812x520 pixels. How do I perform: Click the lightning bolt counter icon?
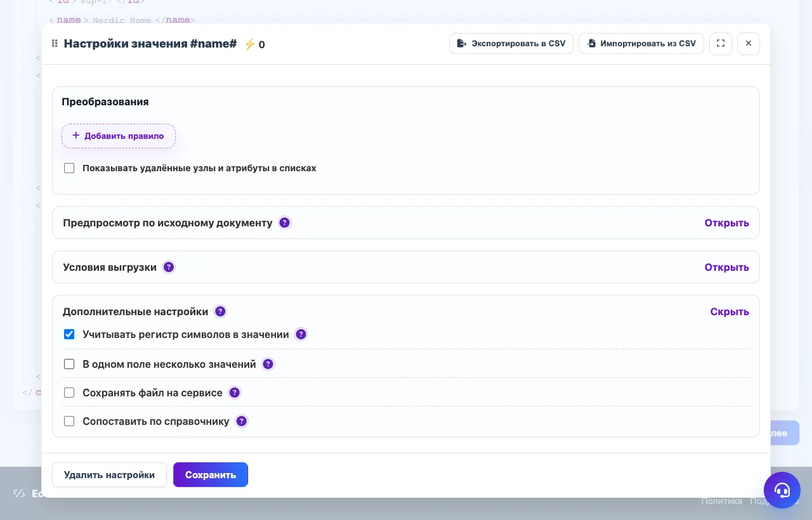click(x=249, y=44)
